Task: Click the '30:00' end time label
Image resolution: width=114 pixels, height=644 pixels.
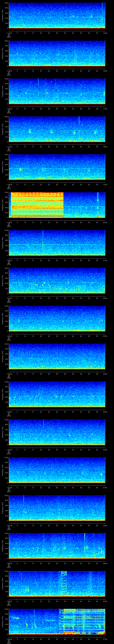Action: pyautogui.click(x=105, y=601)
